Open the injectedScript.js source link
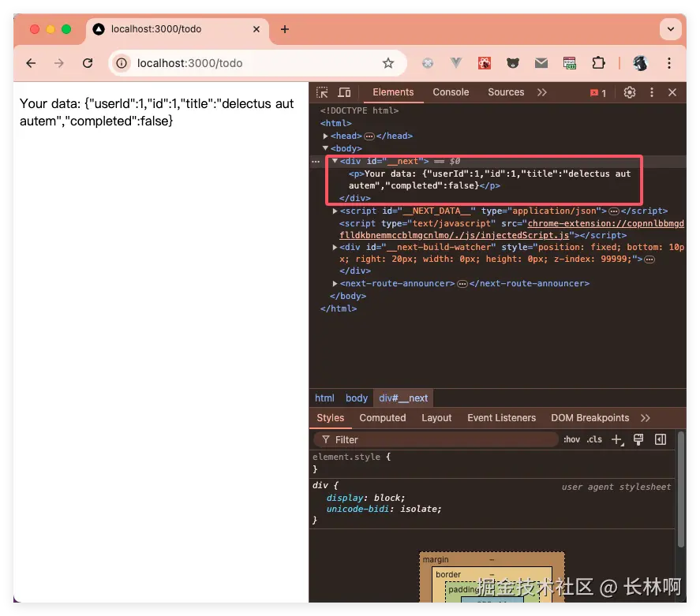 511,230
